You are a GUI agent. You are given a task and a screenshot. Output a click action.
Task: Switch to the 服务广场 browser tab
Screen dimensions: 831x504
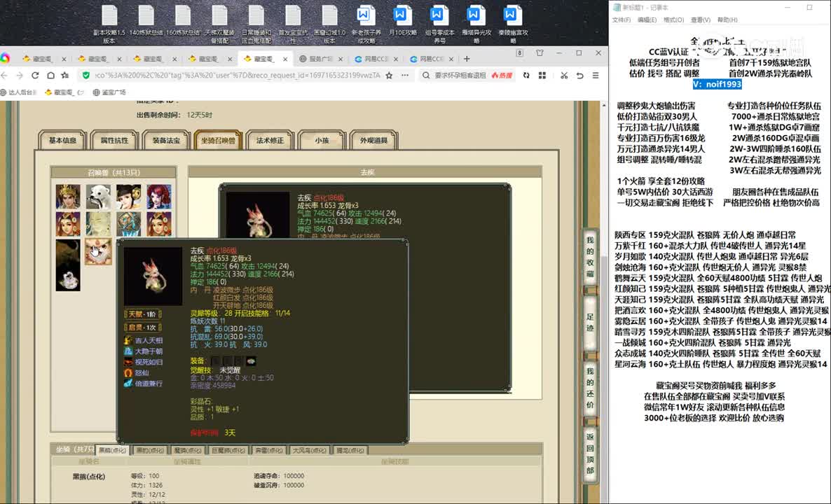pos(320,59)
